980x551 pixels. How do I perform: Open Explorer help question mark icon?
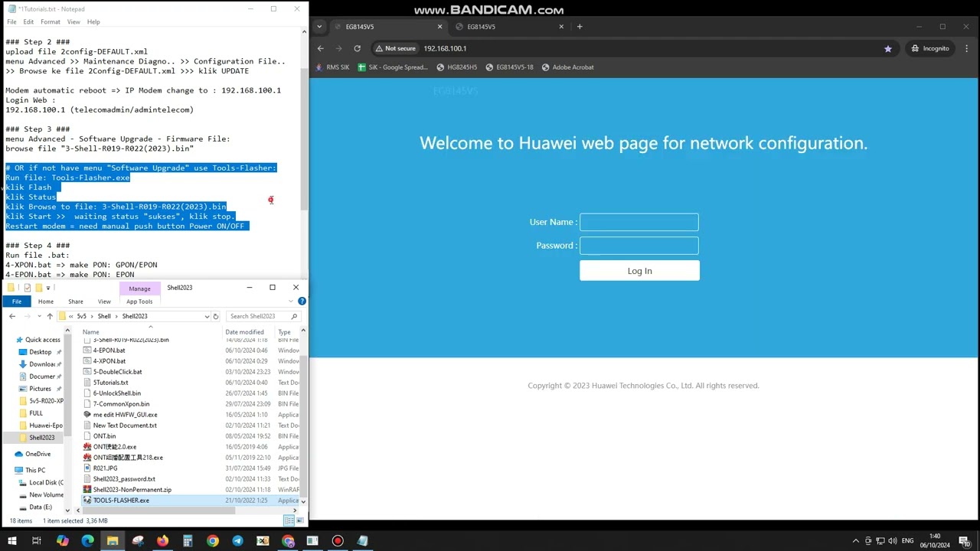(x=302, y=302)
